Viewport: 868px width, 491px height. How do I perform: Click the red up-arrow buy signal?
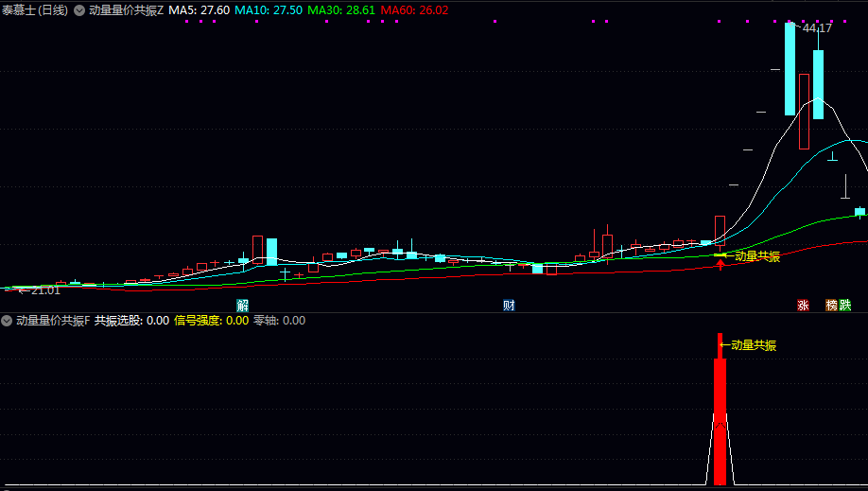tap(720, 265)
